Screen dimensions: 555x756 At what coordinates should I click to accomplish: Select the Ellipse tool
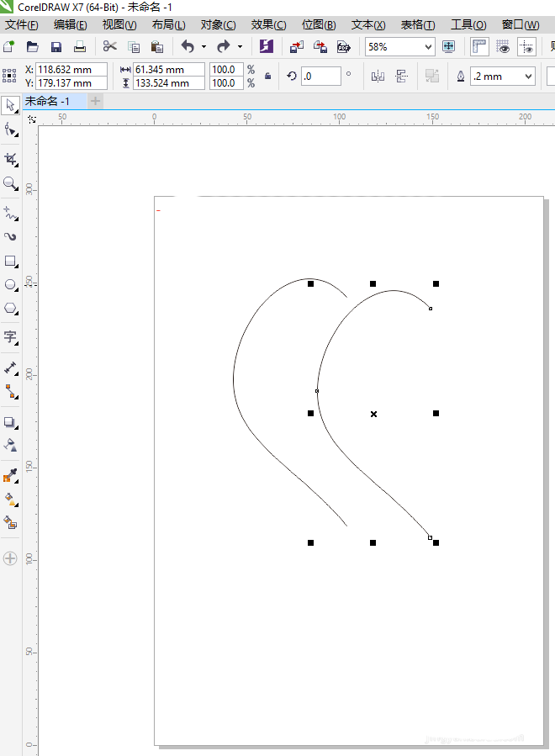(x=11, y=285)
